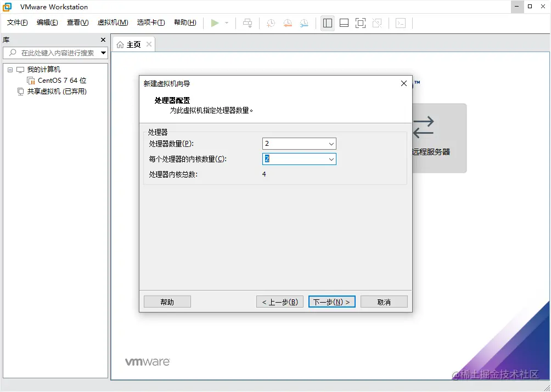
Task: Click the 远程服务器 connect tile
Action: 439,138
